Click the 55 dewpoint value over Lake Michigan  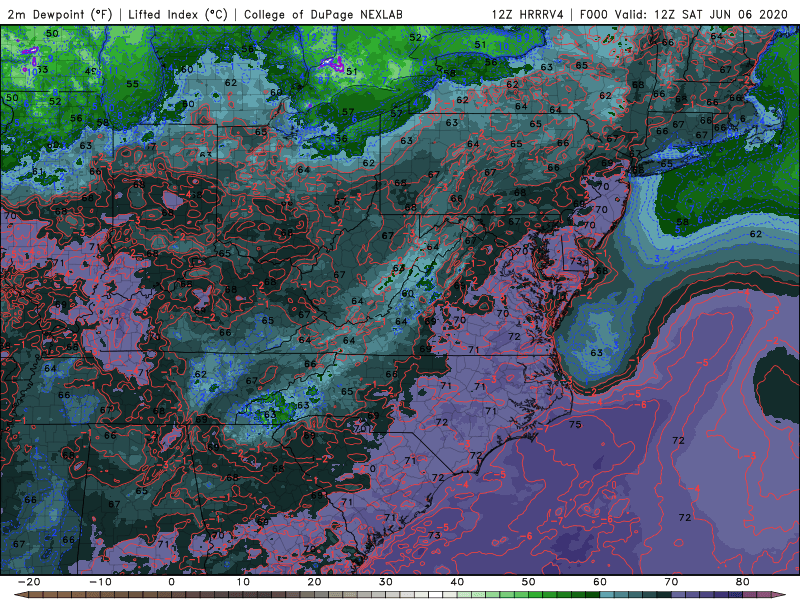(132, 84)
